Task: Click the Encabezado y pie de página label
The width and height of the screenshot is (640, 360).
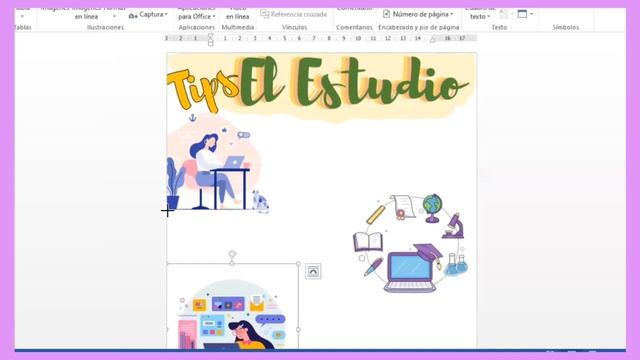Action: [x=419, y=27]
